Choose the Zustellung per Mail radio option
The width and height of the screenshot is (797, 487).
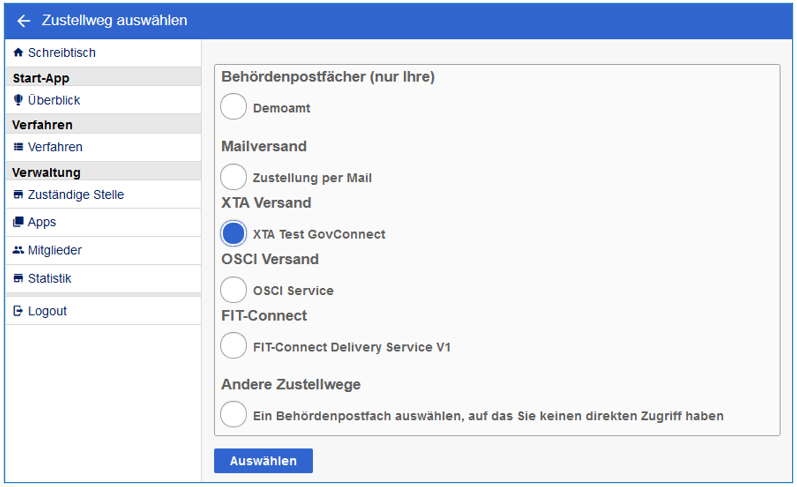point(233,177)
